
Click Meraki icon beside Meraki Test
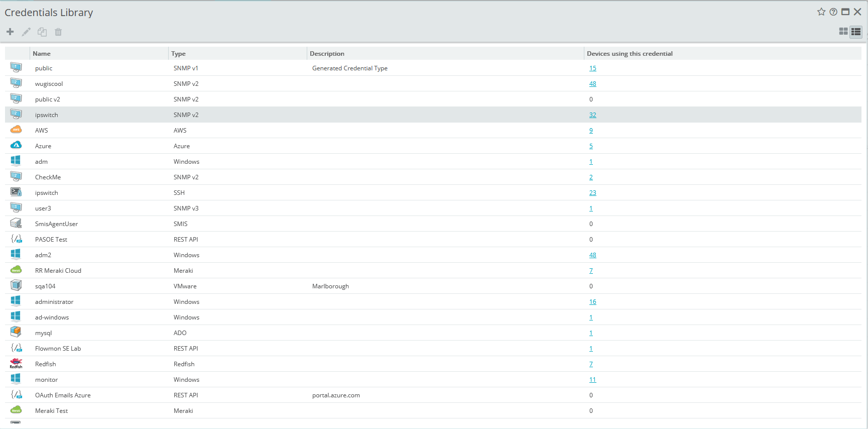(16, 410)
